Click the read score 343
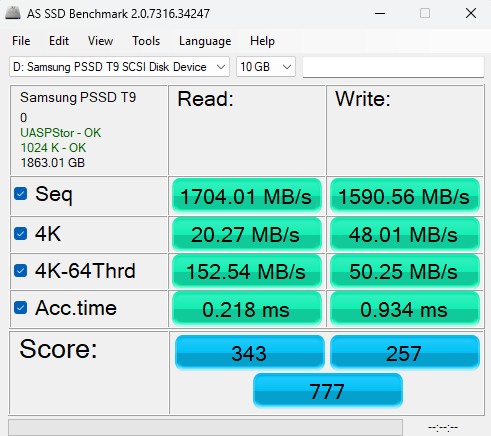The height and width of the screenshot is (436, 491). tap(249, 353)
